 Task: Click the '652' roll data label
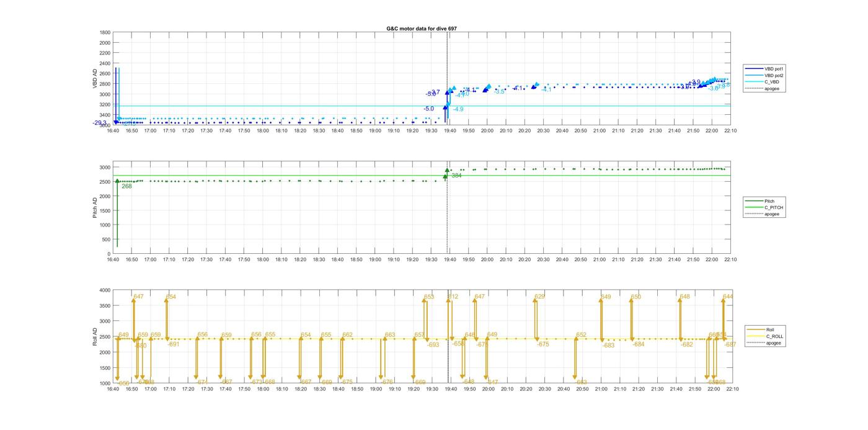tap(581, 335)
